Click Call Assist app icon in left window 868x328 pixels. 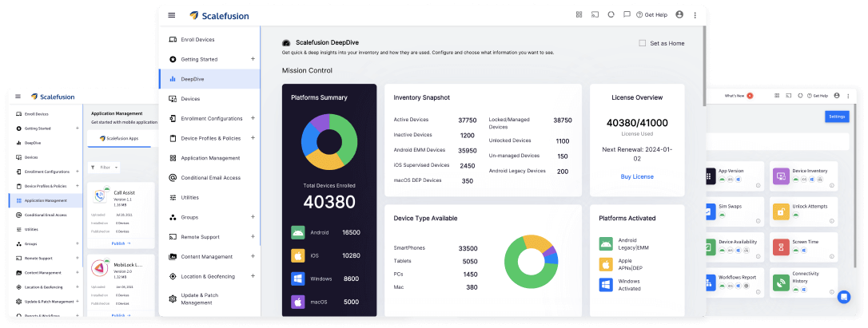[x=100, y=197]
